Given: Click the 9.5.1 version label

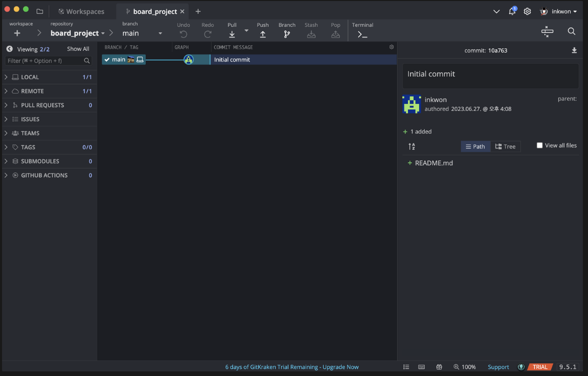Looking at the screenshot, I should 568,367.
